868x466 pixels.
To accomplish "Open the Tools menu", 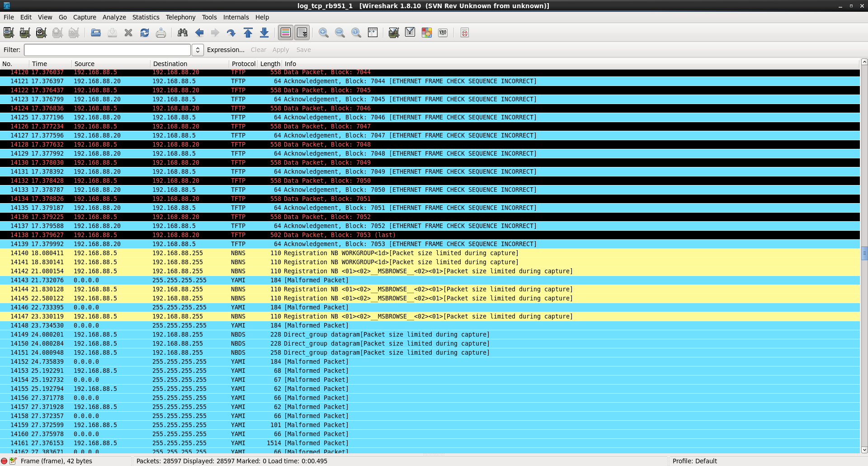I will [x=209, y=17].
